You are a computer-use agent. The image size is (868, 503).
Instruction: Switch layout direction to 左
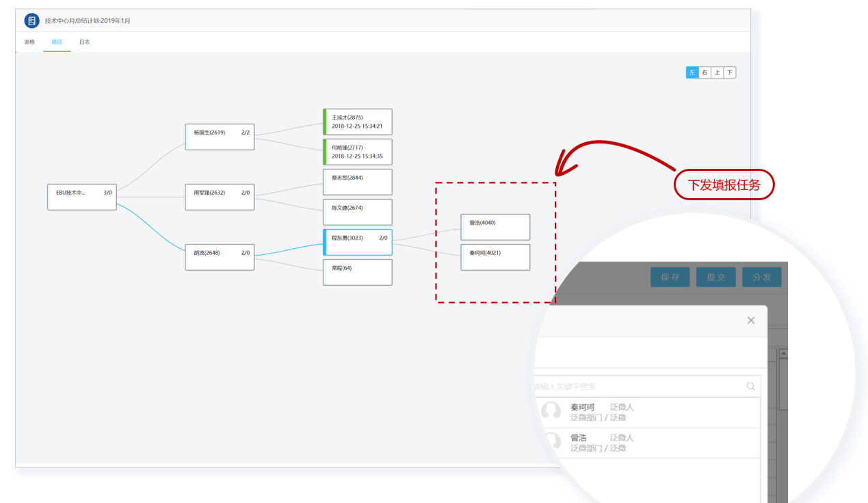tap(692, 72)
